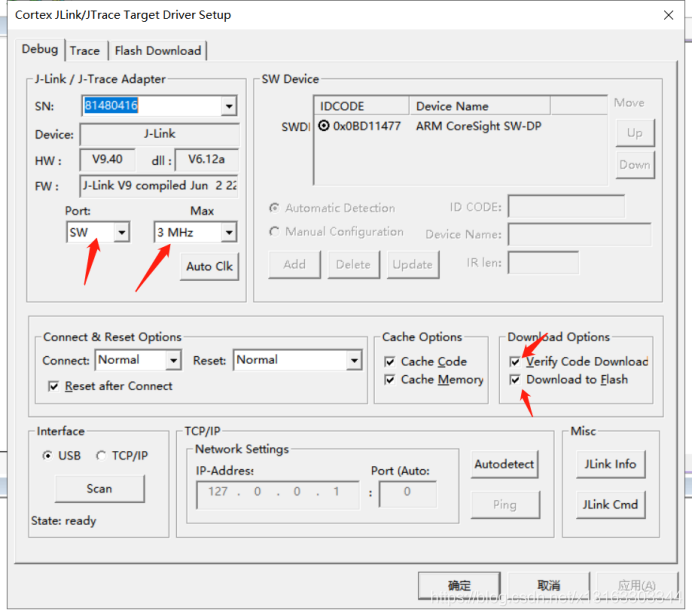Toggle Verify Code Download checkbox

click(x=515, y=362)
